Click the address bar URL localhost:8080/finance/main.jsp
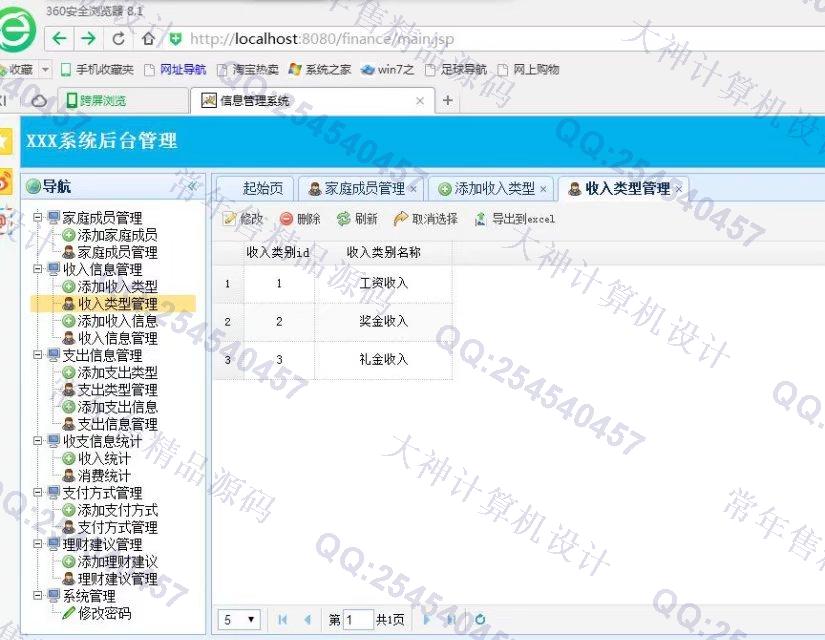This screenshot has height=640, width=825. pyautogui.click(x=322, y=39)
